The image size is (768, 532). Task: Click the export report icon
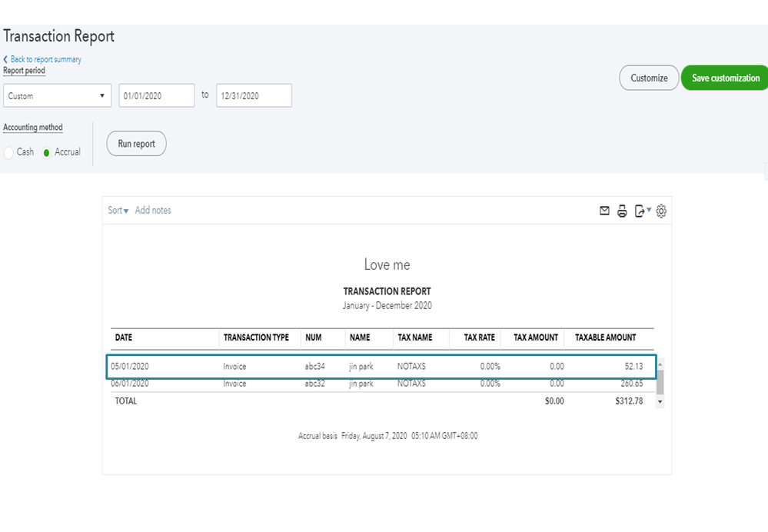(x=639, y=211)
